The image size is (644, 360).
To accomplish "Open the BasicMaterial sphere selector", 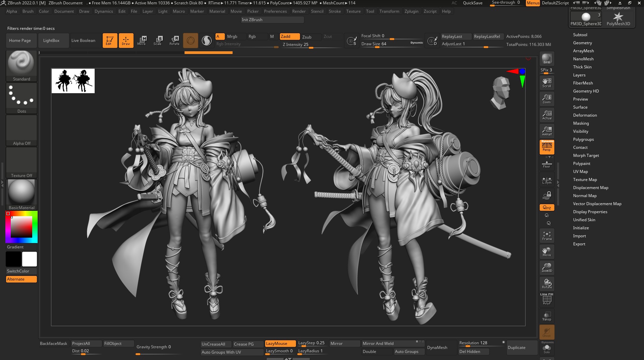I will 21,194.
